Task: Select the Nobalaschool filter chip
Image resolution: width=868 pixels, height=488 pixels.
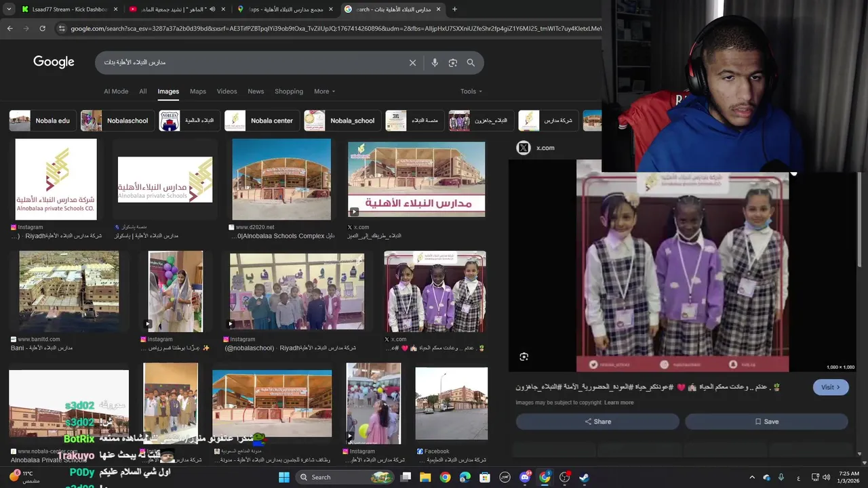Action: (117, 121)
